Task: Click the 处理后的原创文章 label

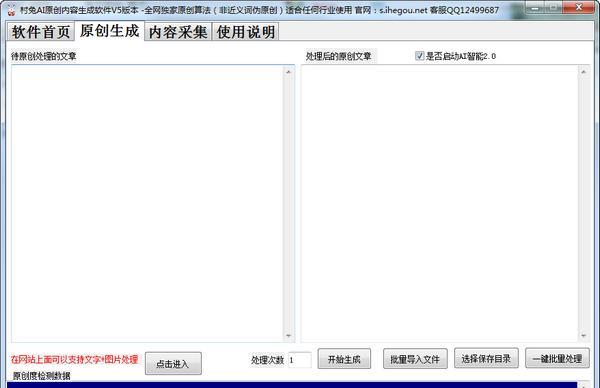Action: 339,56
